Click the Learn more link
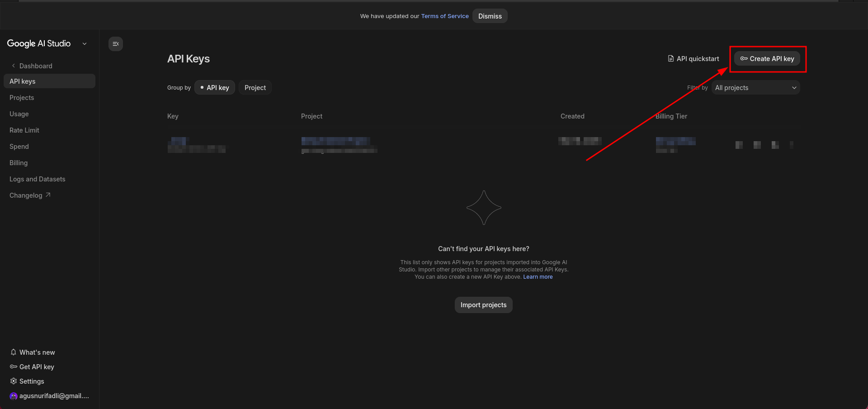Viewport: 868px width, 409px height. [538, 277]
